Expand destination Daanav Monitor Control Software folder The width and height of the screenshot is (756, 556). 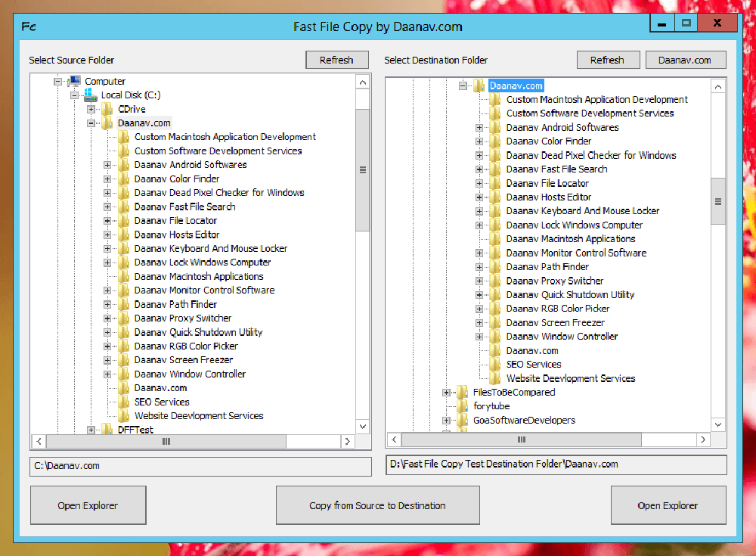click(x=479, y=253)
